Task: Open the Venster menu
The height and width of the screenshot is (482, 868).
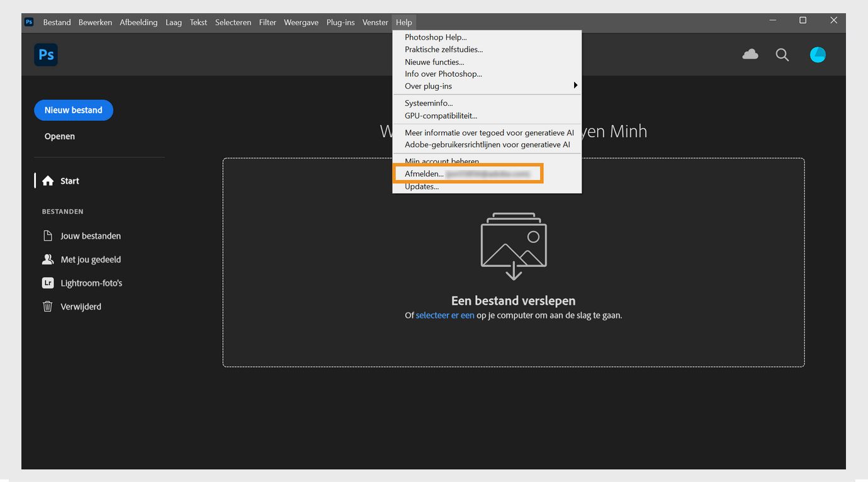Action: click(375, 22)
